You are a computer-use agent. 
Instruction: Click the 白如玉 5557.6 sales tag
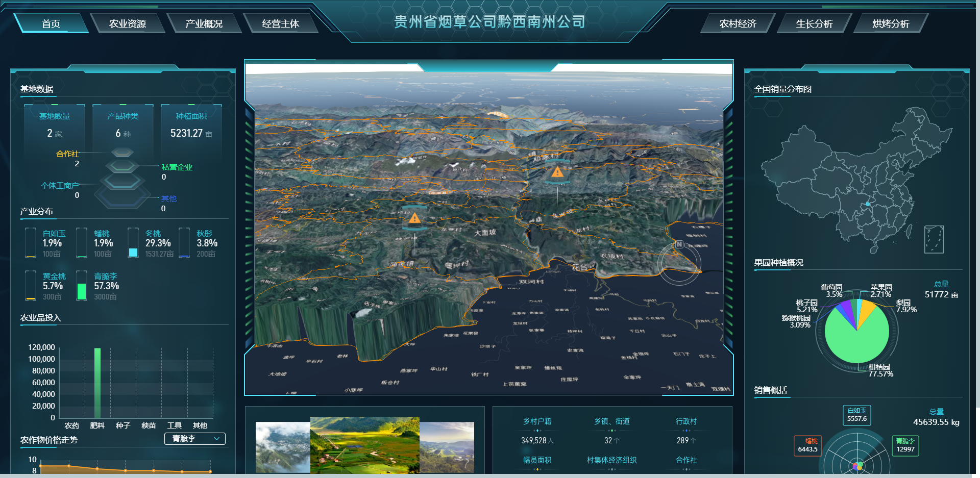coord(857,415)
